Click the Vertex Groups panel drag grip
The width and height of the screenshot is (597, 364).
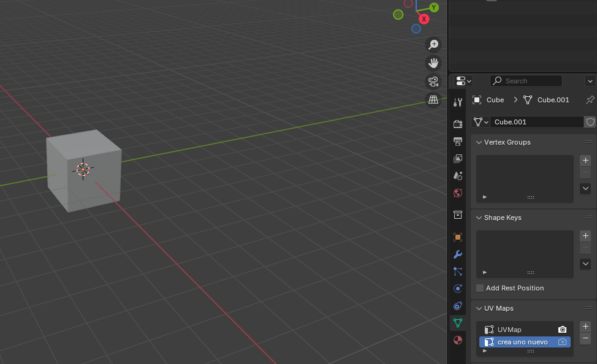pyautogui.click(x=588, y=142)
